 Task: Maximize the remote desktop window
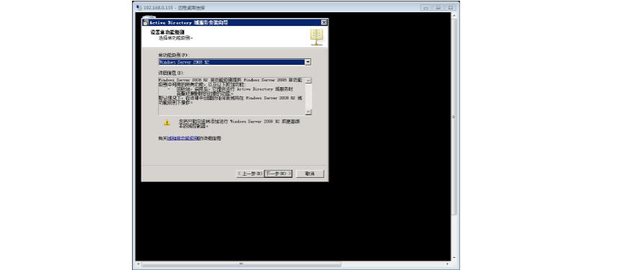point(438,8)
